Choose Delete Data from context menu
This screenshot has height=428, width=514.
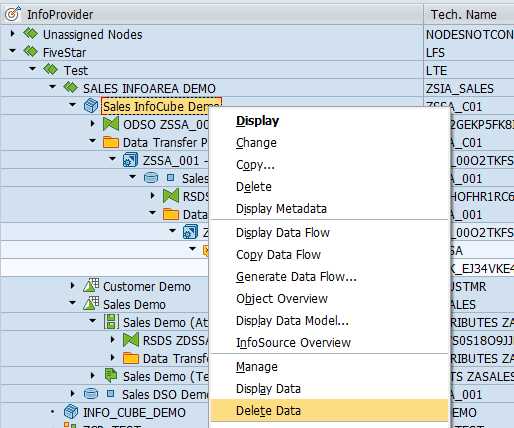tap(268, 411)
